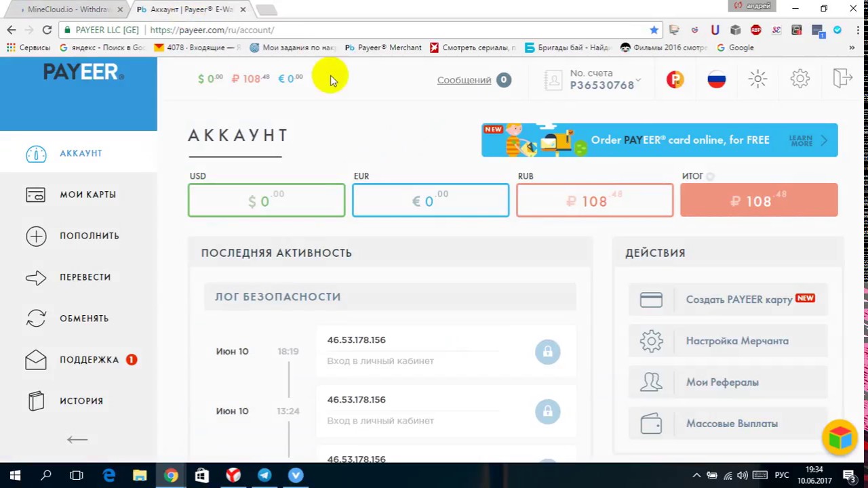This screenshot has height=488, width=868.
Task: Toggle the sun brightness theme icon
Action: click(x=758, y=79)
